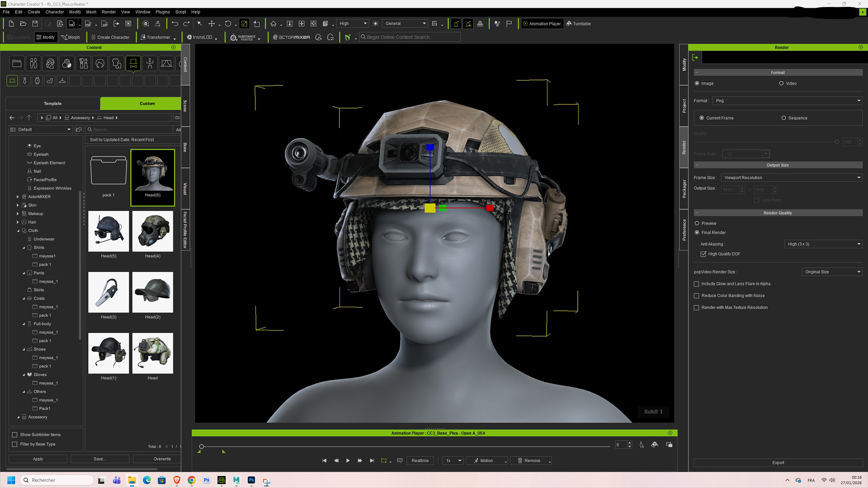The image size is (868, 488).
Task: Open the ActorMixer toolbar button
Action: click(292, 38)
